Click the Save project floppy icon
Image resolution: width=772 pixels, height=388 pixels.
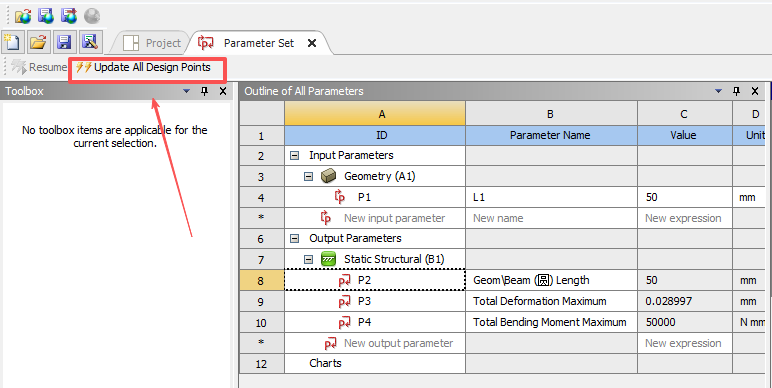pos(64,42)
